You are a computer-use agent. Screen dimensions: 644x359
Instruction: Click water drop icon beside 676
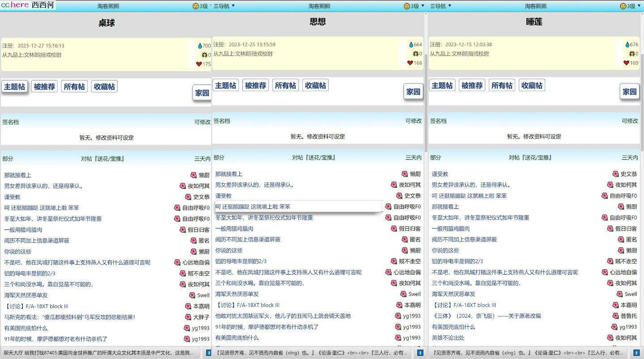[627, 45]
